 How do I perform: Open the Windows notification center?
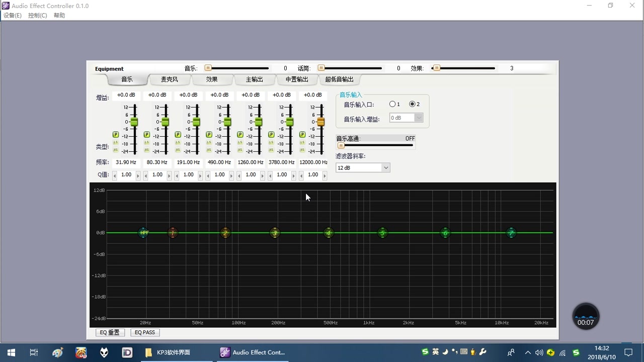click(628, 352)
